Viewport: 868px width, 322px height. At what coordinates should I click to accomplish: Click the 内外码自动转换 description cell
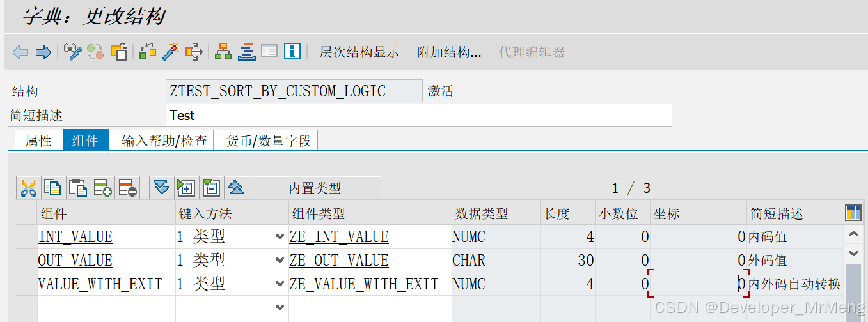796,284
